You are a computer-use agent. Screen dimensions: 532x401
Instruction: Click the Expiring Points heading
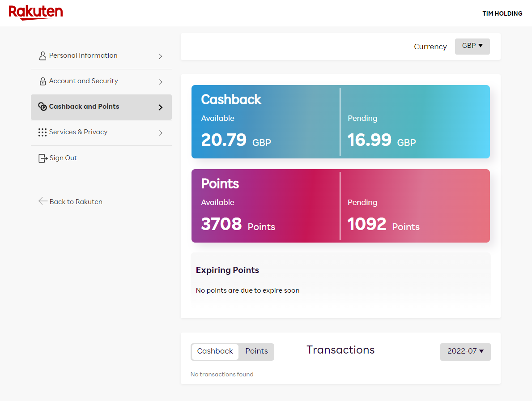[227, 270]
